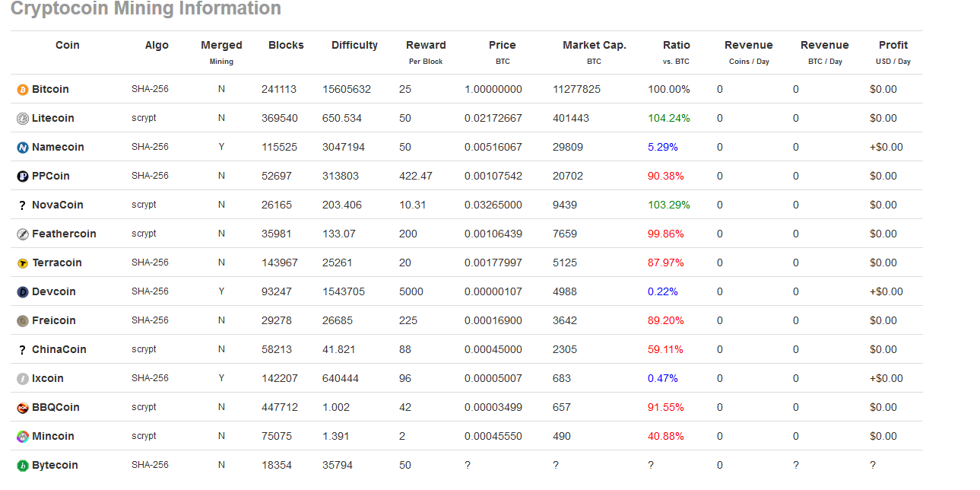
Task: Open the PPCoin coin link
Action: tap(51, 176)
